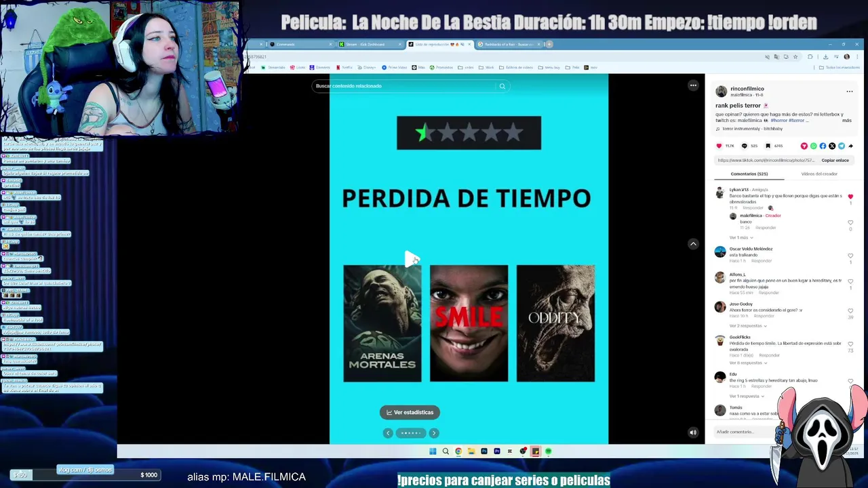Switch to Comentarios (525) tab

[x=749, y=174]
